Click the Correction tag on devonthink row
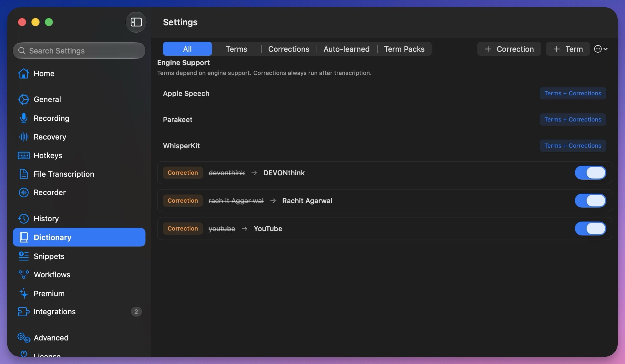 click(183, 173)
